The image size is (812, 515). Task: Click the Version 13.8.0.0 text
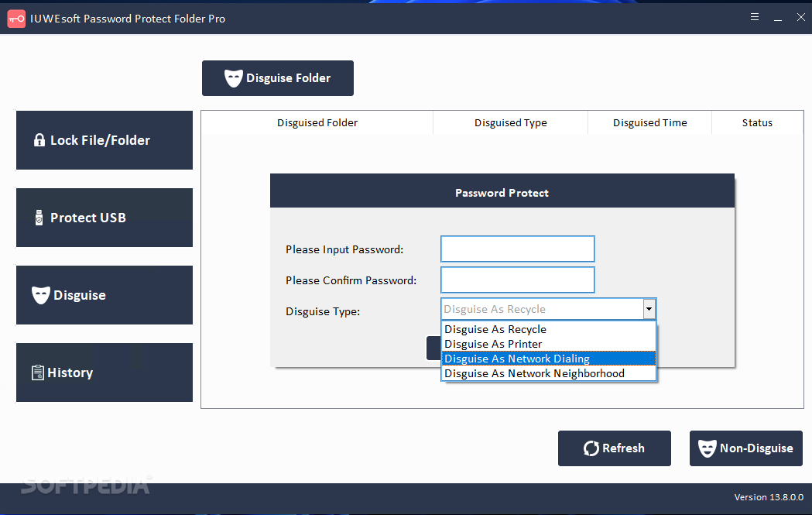coord(769,497)
